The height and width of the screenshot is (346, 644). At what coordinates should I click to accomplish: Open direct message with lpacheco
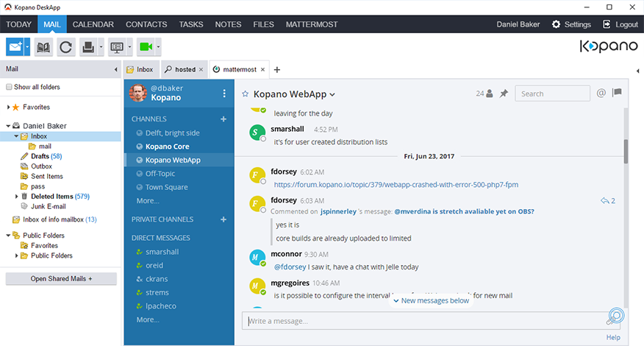pos(160,306)
